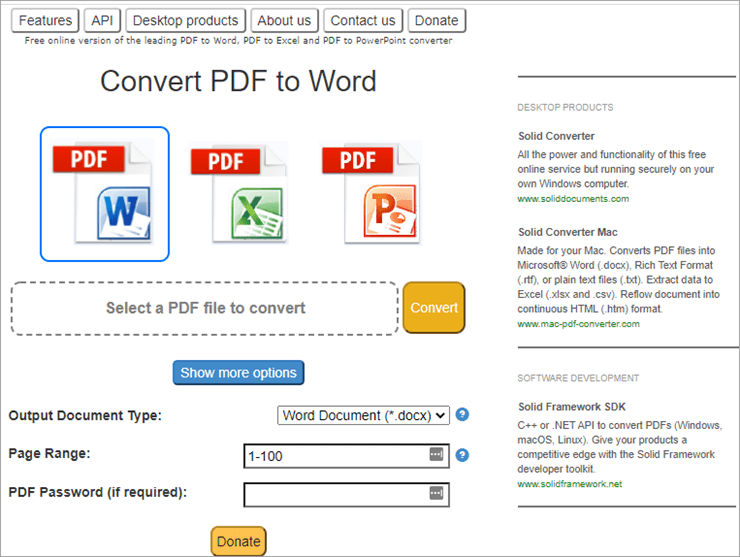Click Donate in the top navigation
This screenshot has width=740, height=557.
[437, 20]
